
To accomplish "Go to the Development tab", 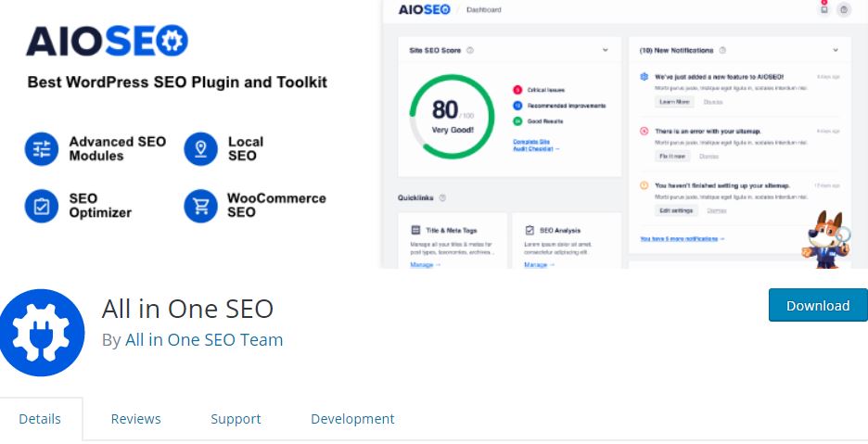I will click(x=352, y=419).
